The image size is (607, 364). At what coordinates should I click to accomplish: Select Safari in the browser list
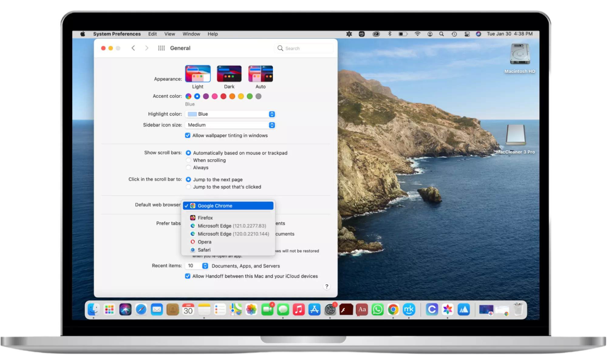click(x=204, y=250)
